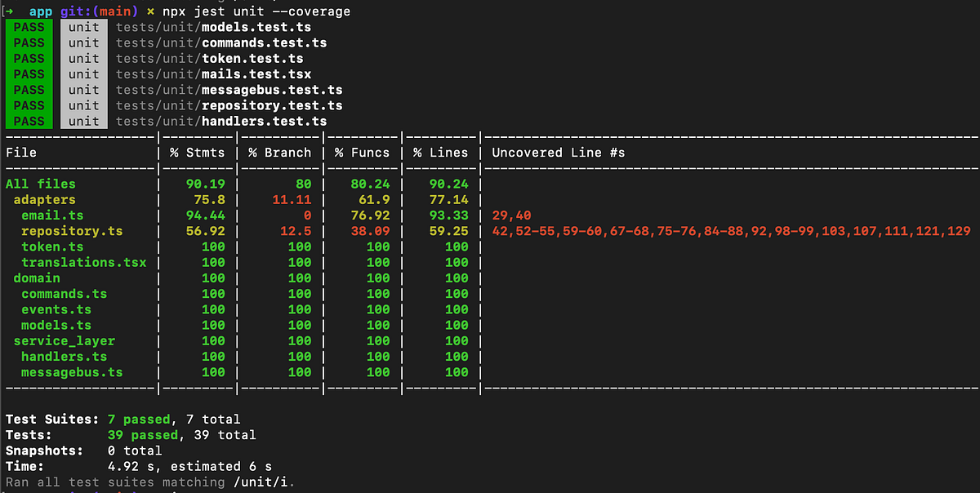Click the PASS badge for mails.test.tsx

[28, 74]
